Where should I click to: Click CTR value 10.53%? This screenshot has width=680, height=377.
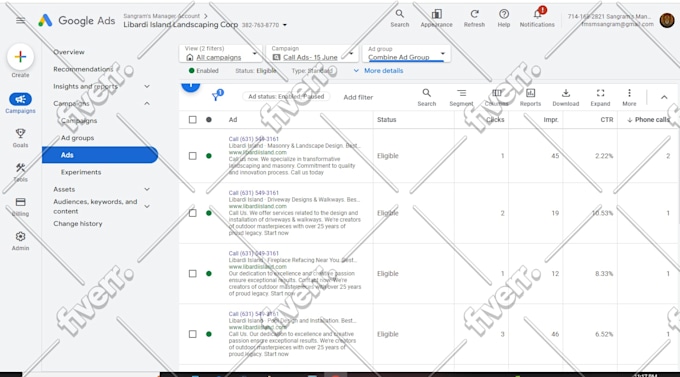[x=602, y=213]
